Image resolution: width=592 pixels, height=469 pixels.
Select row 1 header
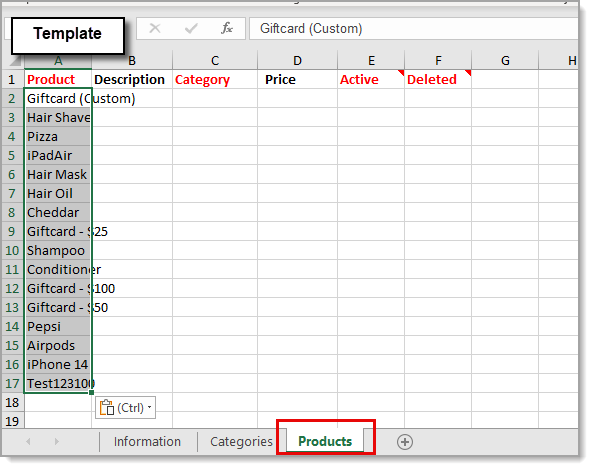(12, 79)
